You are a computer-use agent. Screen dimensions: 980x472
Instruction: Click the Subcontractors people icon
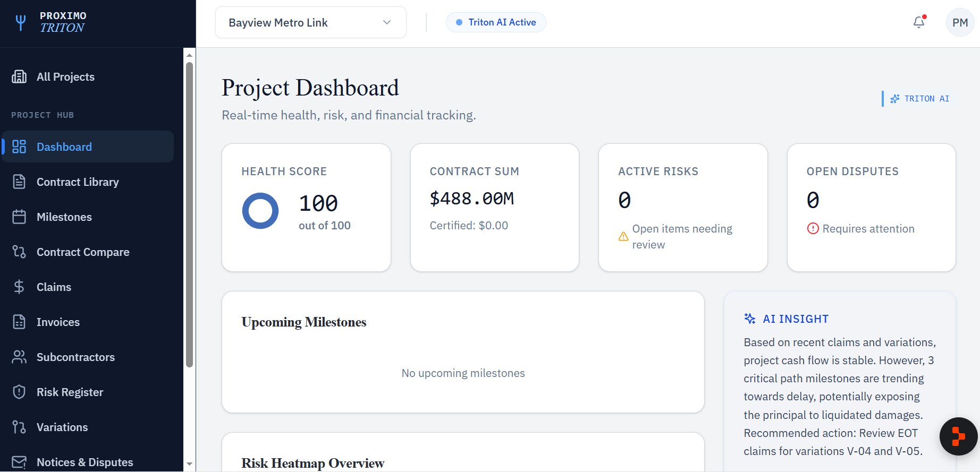click(x=19, y=357)
